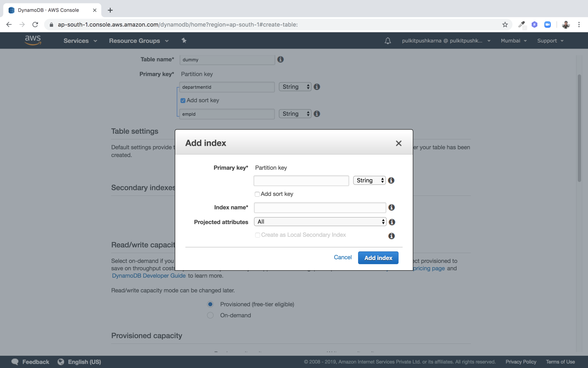Close the Add index dialog
This screenshot has width=588, height=368.
point(399,143)
